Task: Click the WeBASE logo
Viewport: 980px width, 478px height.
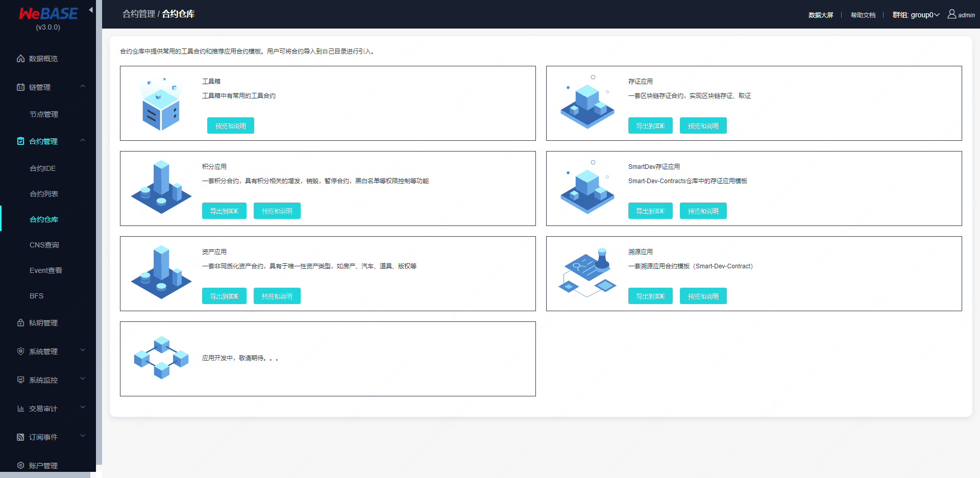Action: [x=48, y=13]
